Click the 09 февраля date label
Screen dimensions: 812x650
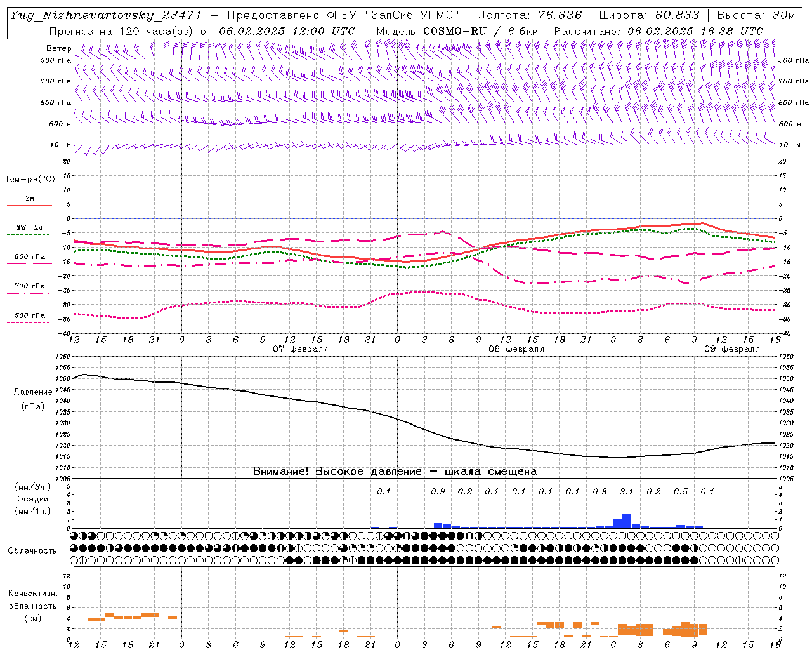click(732, 349)
